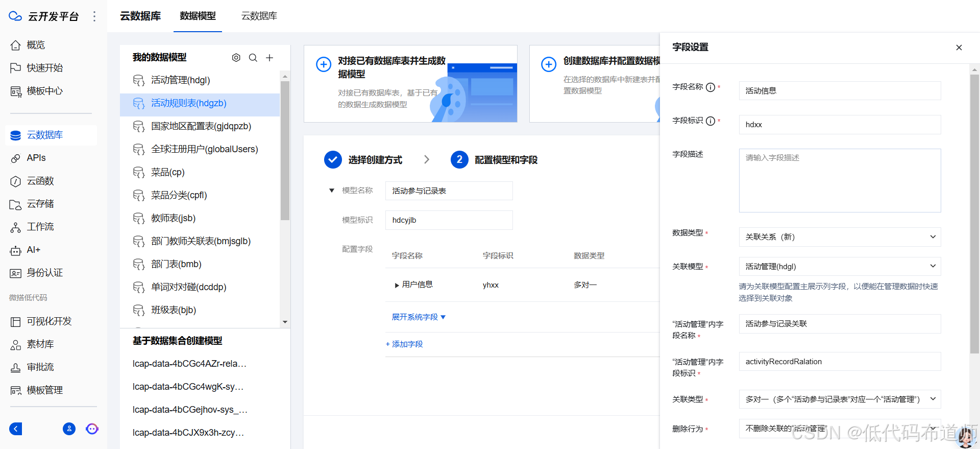980x449 pixels.
Task: Click chevron between creation steps
Action: click(427, 160)
